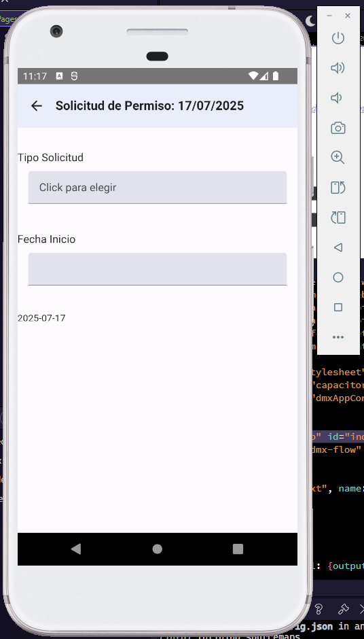Minimize the emulator toolbar window

click(x=329, y=16)
